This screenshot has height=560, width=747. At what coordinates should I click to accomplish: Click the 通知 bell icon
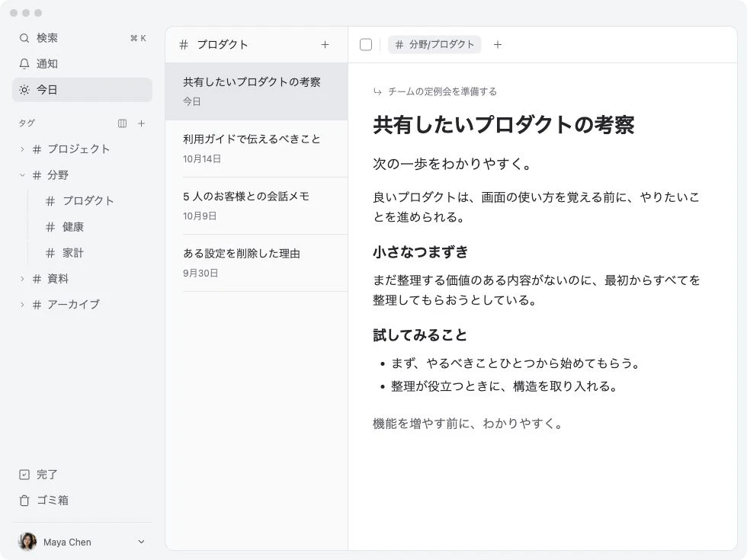click(24, 64)
